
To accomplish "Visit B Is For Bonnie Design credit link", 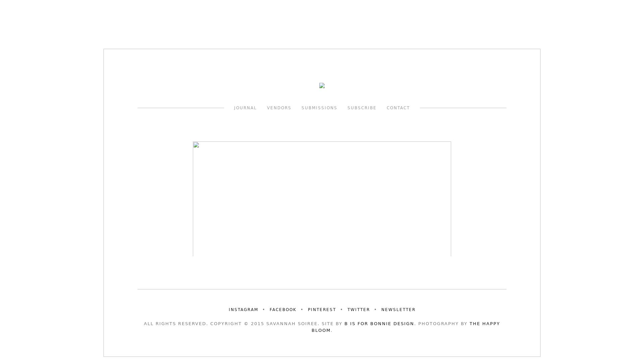I will (379, 324).
